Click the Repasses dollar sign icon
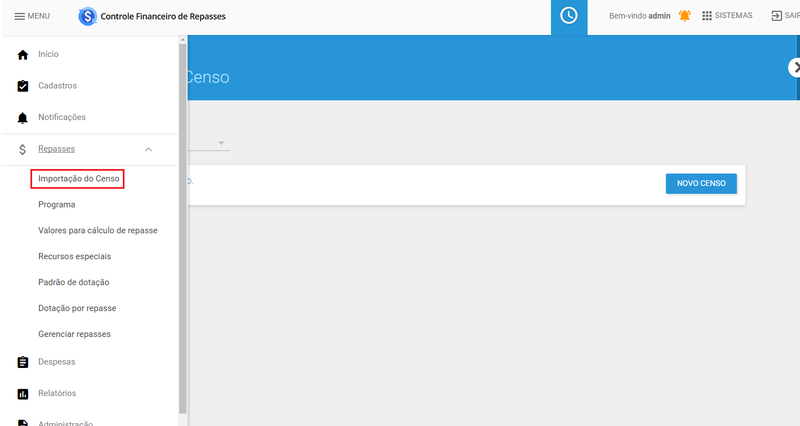800x426 pixels. click(x=22, y=149)
